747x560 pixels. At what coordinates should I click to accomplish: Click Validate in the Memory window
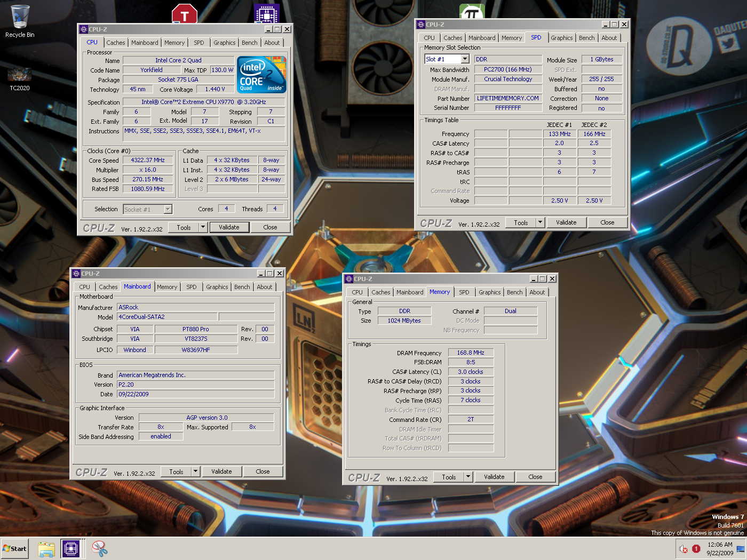pos(494,477)
